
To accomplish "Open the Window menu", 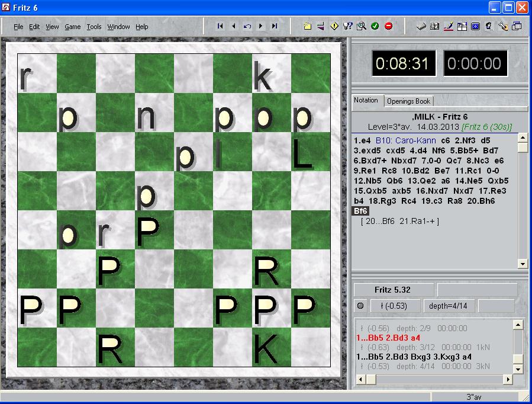I will [x=118, y=27].
